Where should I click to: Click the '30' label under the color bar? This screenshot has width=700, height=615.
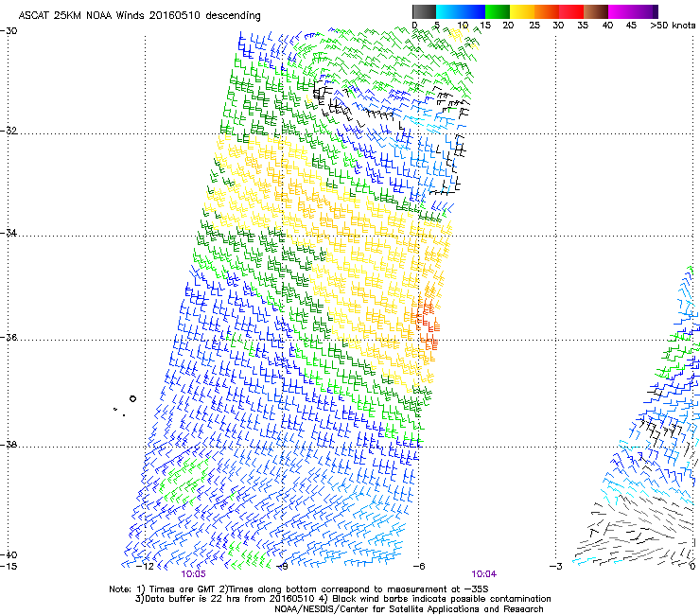pos(558,26)
